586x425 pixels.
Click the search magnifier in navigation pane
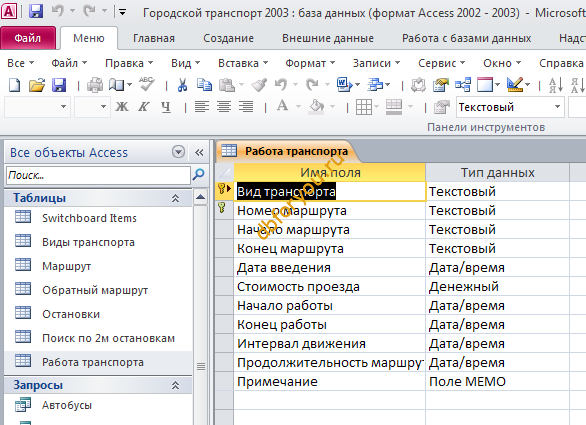(198, 174)
